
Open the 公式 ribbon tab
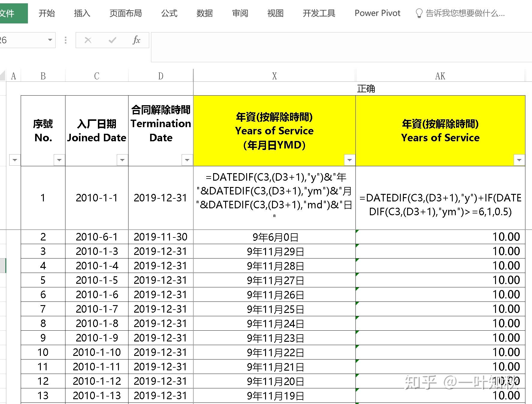[169, 13]
